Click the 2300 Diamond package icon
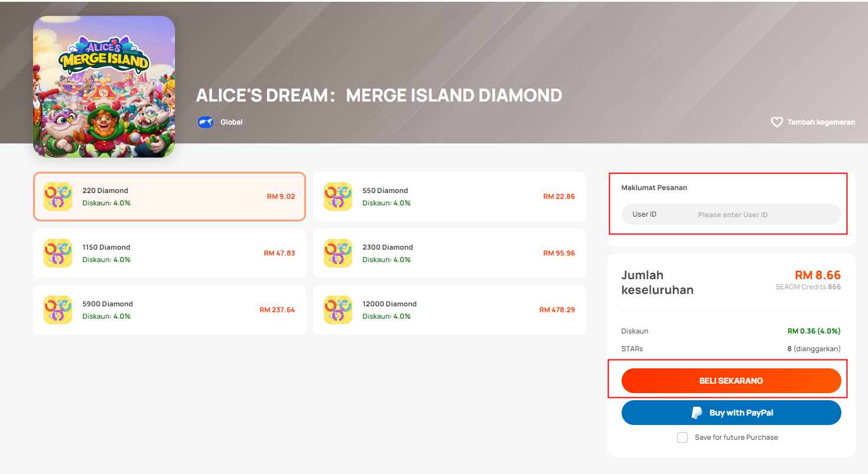This screenshot has width=868, height=474. pos(338,253)
